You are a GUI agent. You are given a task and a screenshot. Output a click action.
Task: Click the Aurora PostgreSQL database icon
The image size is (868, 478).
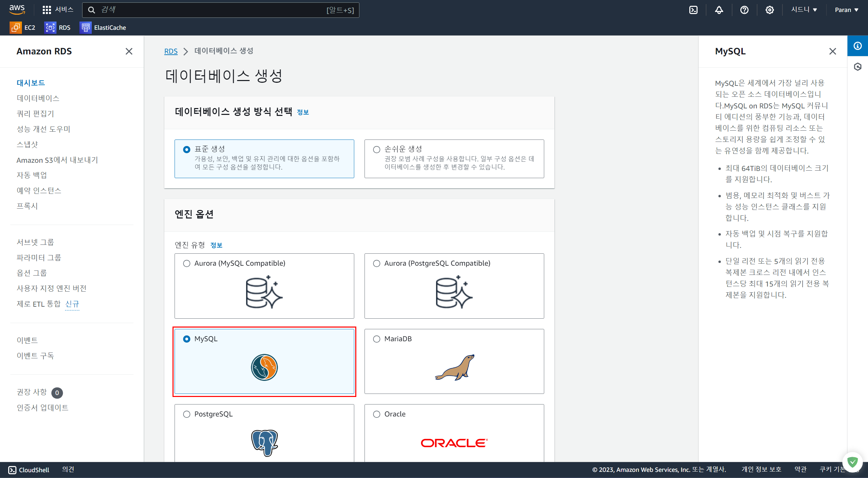click(x=454, y=292)
